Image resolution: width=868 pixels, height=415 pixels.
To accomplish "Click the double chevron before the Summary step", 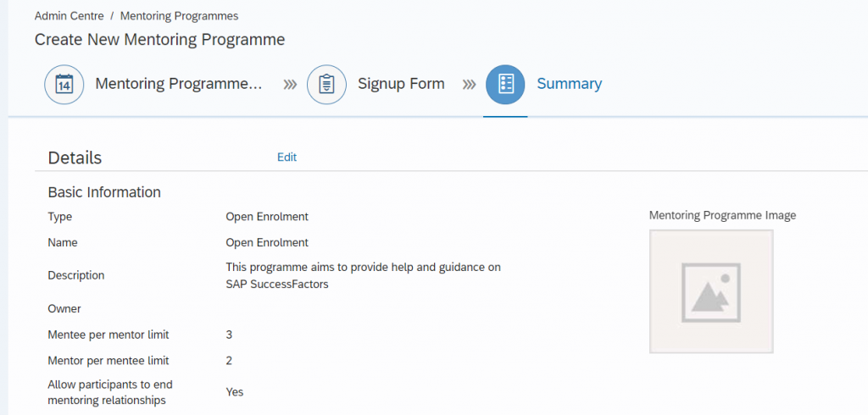I will (470, 85).
